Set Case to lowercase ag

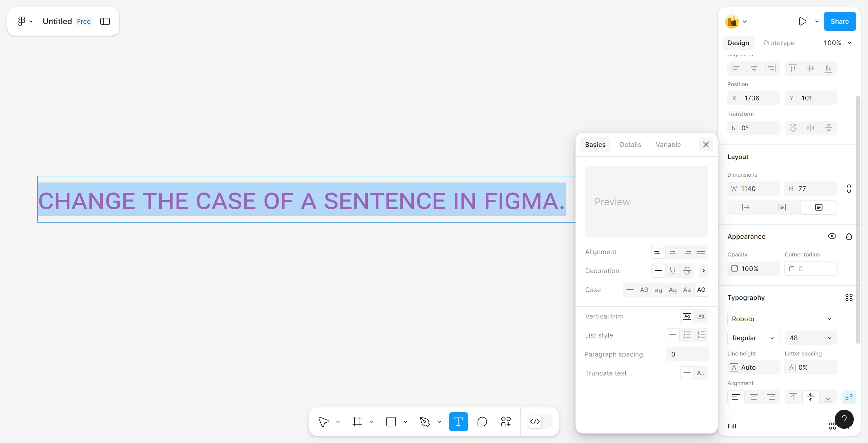[659, 290]
